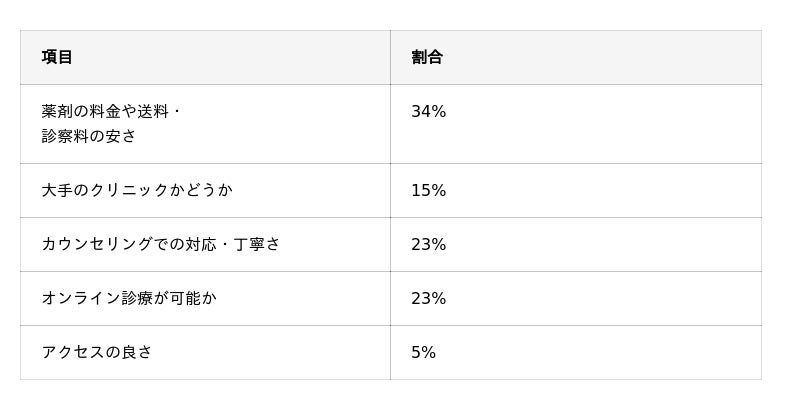800x410 pixels.
Task: Click the text line 薬剤の料金や送料
Action: [110, 111]
